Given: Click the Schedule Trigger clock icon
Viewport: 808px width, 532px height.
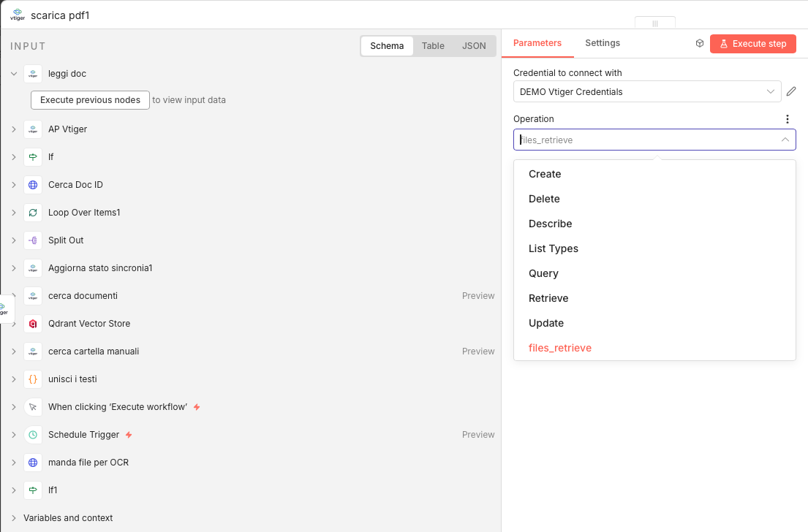Looking at the screenshot, I should pyautogui.click(x=33, y=435).
